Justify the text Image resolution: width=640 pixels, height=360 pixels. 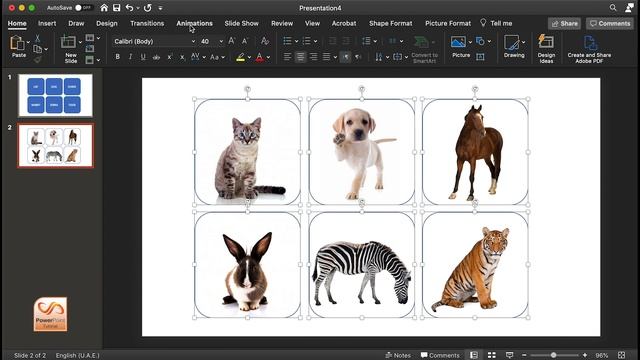(327, 57)
